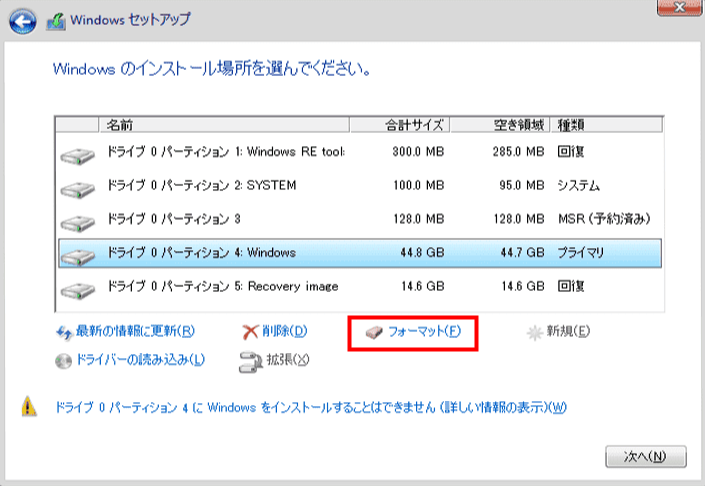Image resolution: width=705 pixels, height=486 pixels.
Task: Click 285.0 MB free space cell
Action: point(518,152)
